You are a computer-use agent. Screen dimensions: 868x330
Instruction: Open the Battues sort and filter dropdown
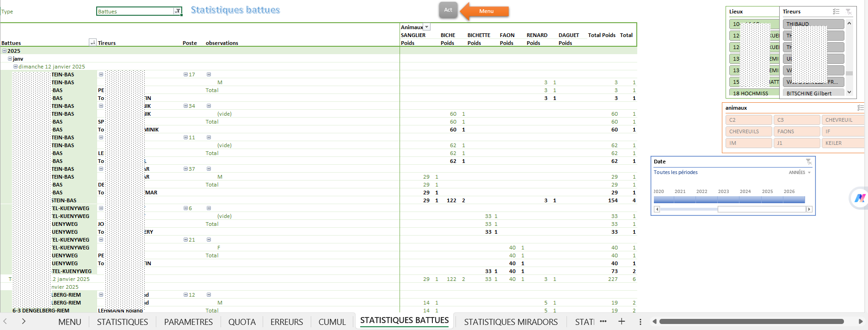(x=92, y=43)
